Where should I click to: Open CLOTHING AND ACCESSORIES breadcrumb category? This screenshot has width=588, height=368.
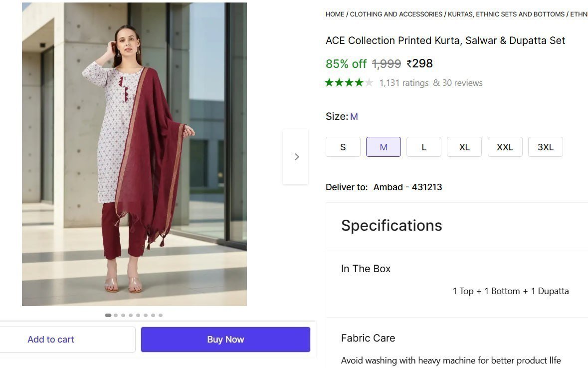tap(396, 14)
